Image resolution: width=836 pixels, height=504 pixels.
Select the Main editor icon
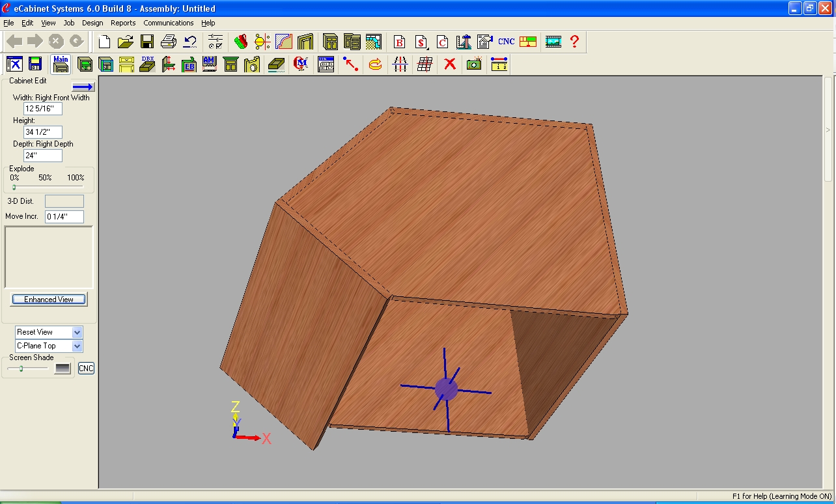point(61,64)
